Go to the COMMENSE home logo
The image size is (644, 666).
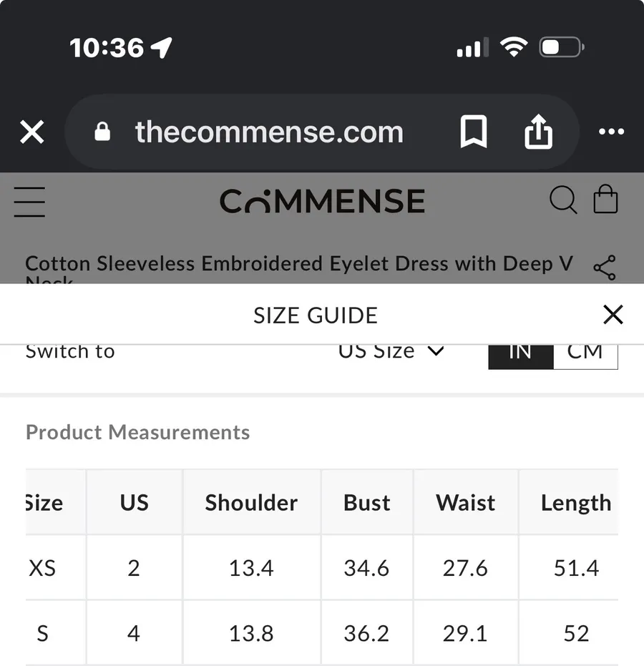coord(322,201)
